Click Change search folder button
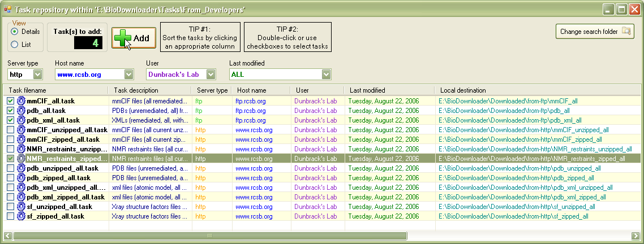The height and width of the screenshot is (244, 644). 595,32
